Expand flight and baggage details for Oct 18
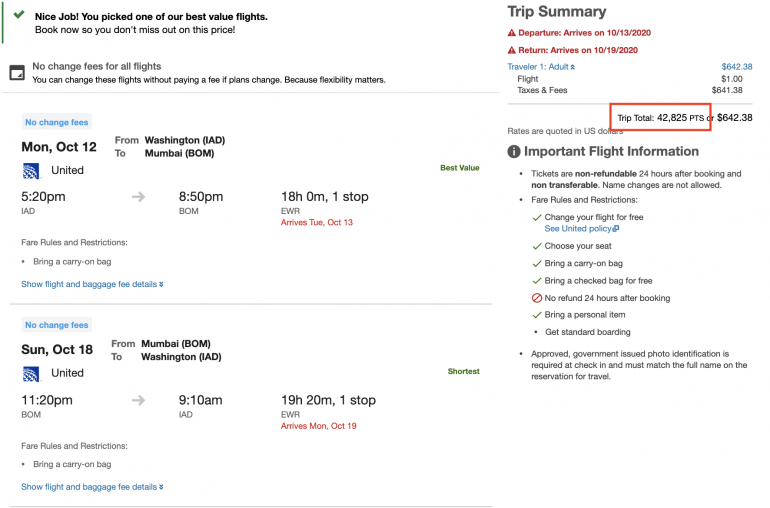This screenshot has width=770, height=508. click(x=92, y=487)
